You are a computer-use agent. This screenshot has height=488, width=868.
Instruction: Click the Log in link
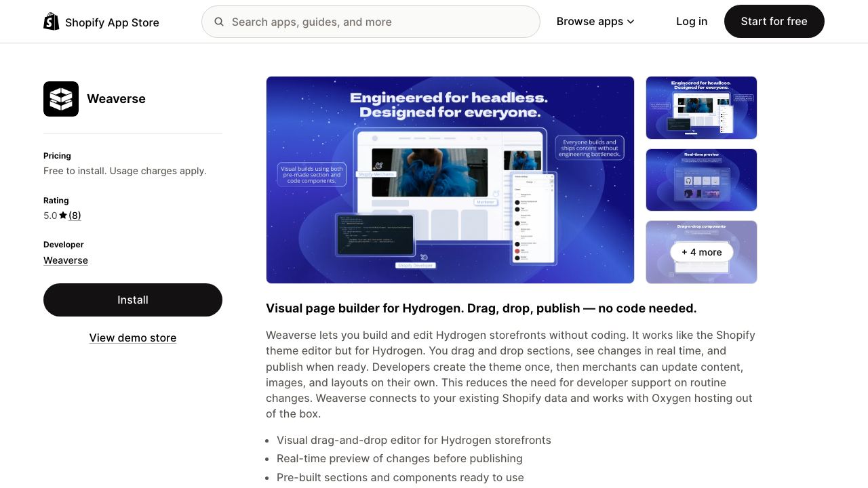point(692,22)
